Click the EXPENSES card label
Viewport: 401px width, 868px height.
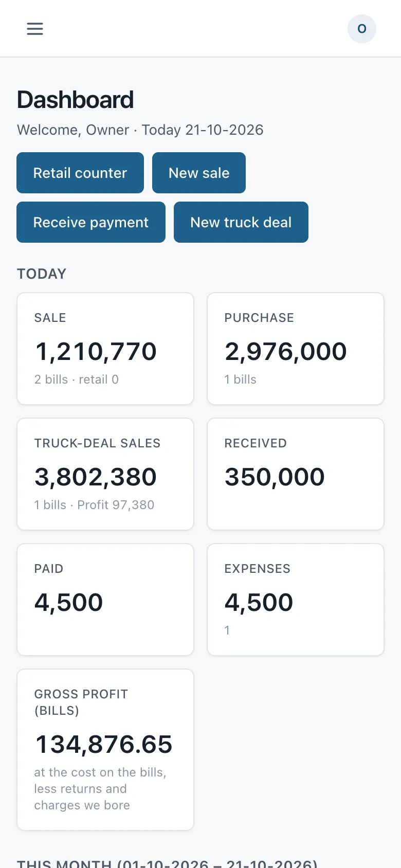257,569
